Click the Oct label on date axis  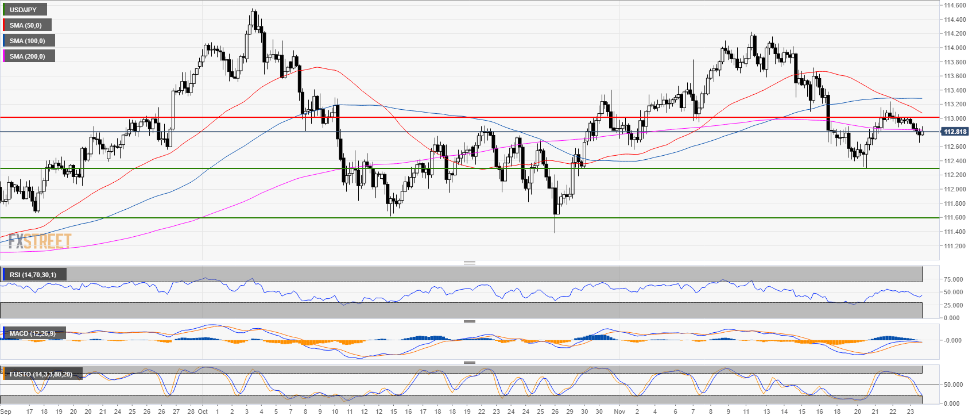(x=203, y=412)
